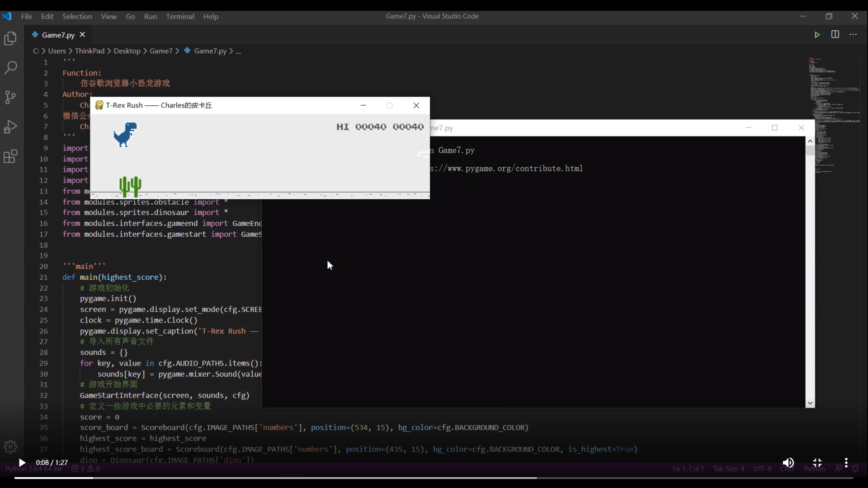
Task: Open the Manage gear icon
Action: [x=10, y=446]
